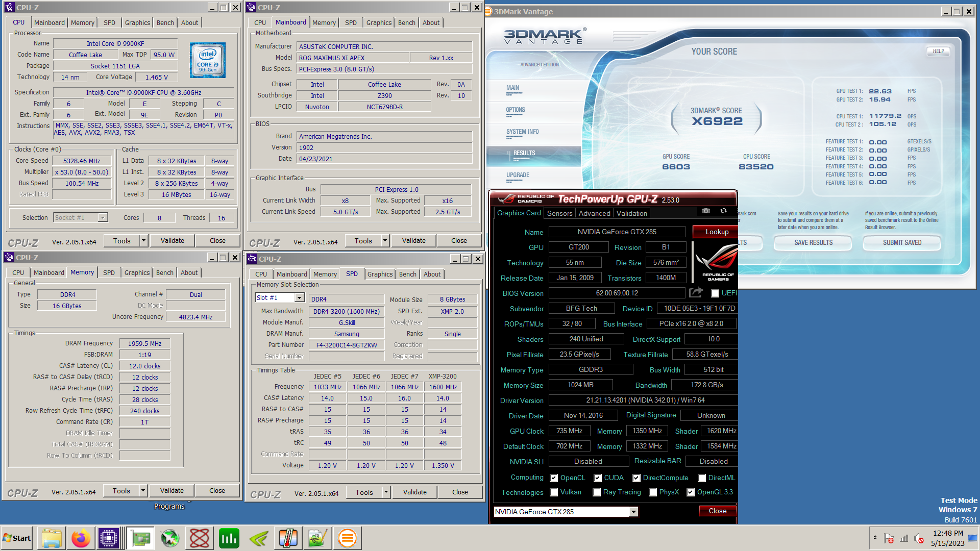Click the green bar-chart taskbar icon
Viewport: 980px width, 551px height.
pos(229,538)
